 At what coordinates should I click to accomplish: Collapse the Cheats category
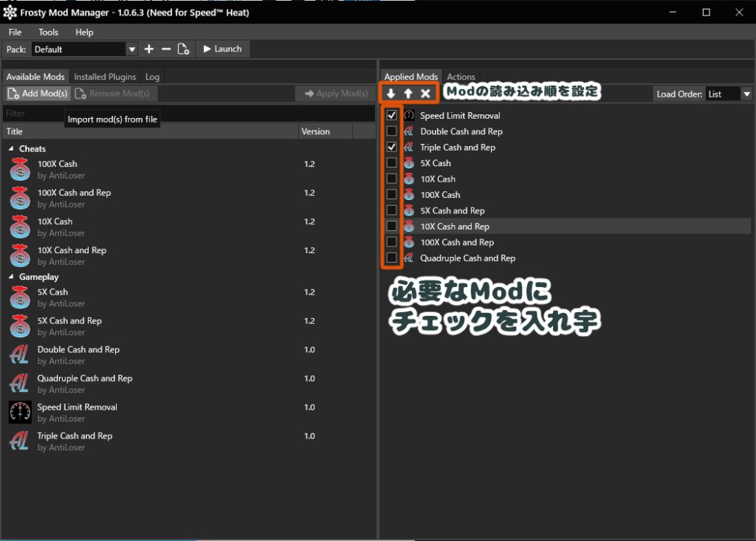11,149
